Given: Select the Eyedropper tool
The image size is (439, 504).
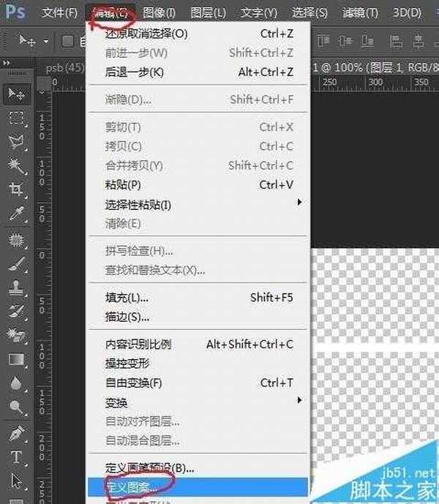Looking at the screenshot, I should click(16, 214).
